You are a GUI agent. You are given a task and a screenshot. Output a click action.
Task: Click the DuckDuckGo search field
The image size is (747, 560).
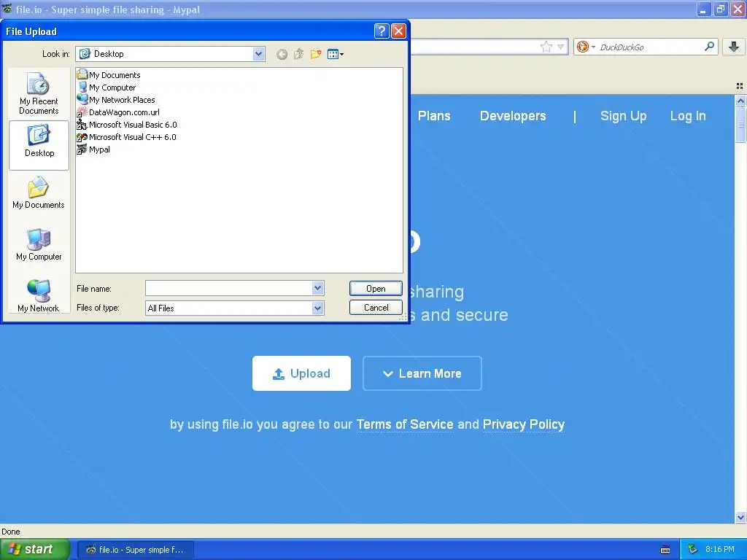pyautogui.click(x=650, y=47)
